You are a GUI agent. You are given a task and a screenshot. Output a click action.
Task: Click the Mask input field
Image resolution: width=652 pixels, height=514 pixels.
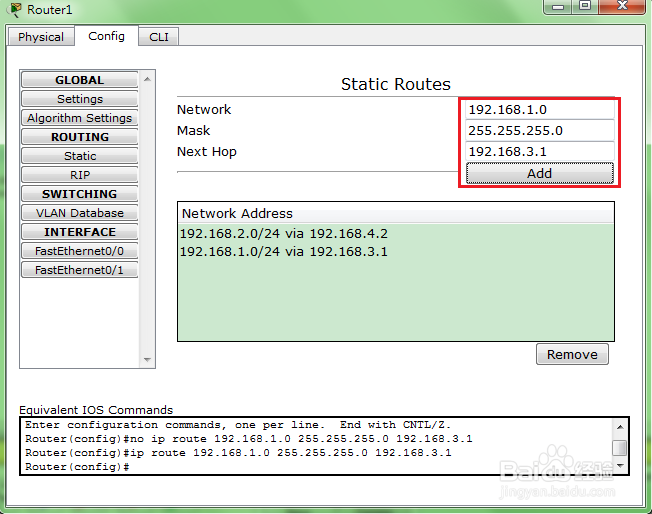coord(540,131)
